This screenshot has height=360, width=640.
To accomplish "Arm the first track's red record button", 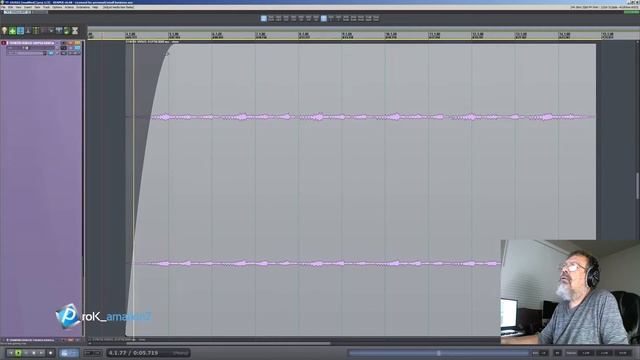I will pos(4,43).
